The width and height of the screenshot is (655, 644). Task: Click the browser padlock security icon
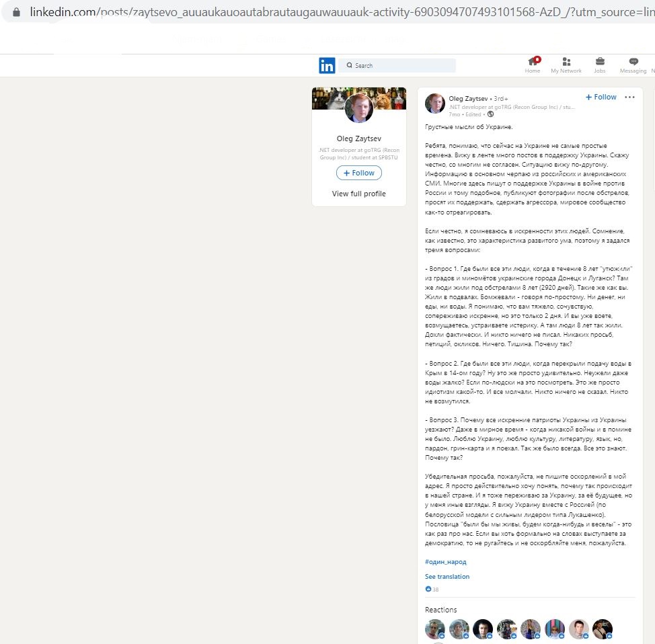(16, 12)
